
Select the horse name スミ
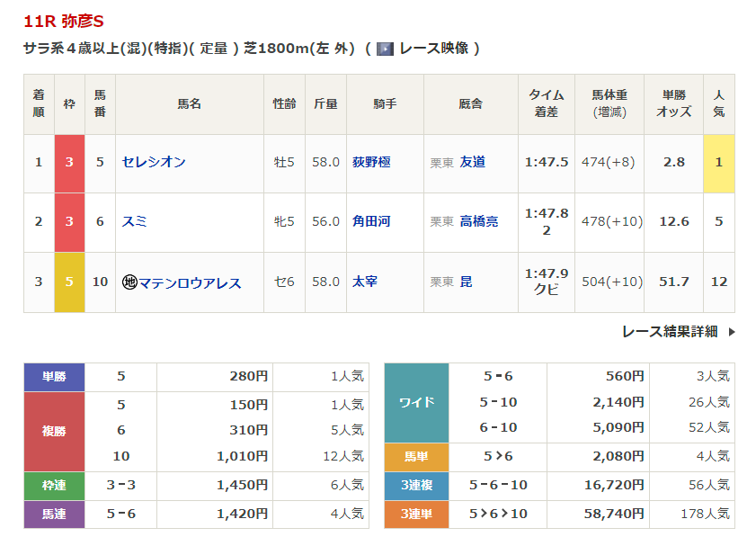click(134, 221)
